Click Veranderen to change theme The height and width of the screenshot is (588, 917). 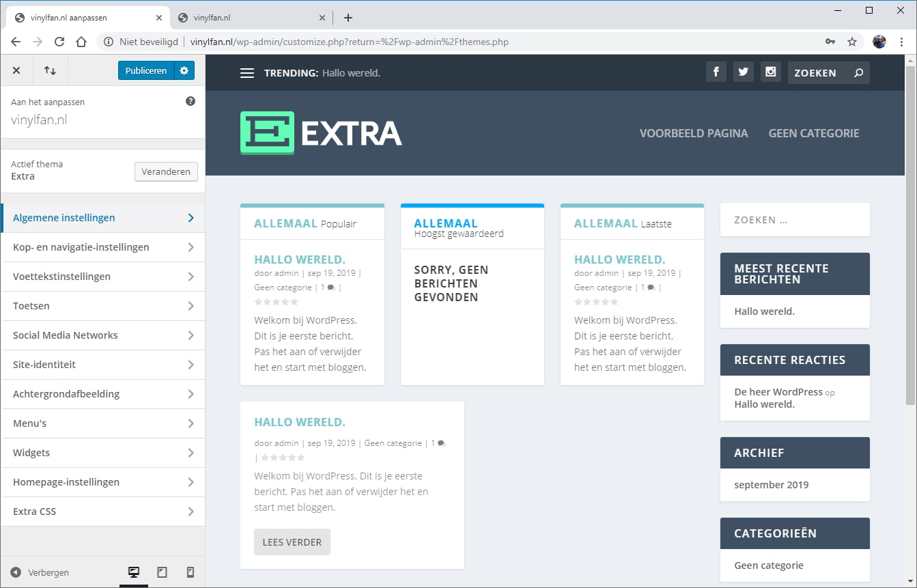pyautogui.click(x=166, y=171)
